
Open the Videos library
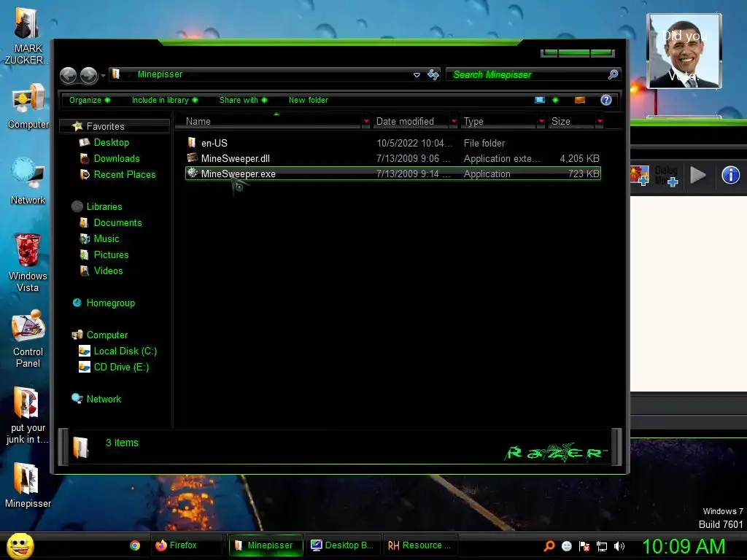point(108,271)
